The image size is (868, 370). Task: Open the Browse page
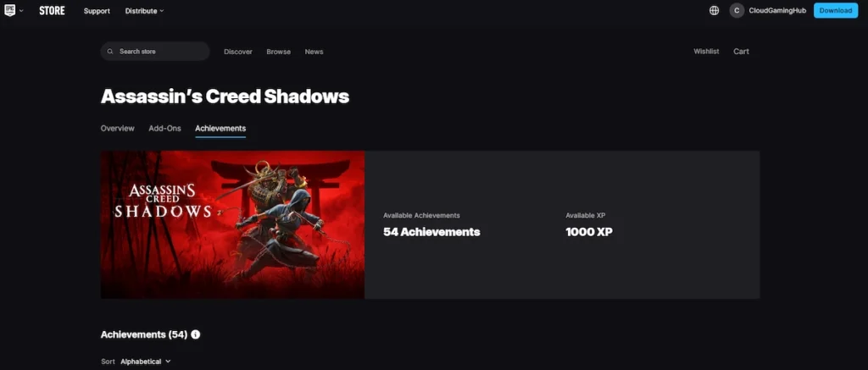tap(278, 52)
